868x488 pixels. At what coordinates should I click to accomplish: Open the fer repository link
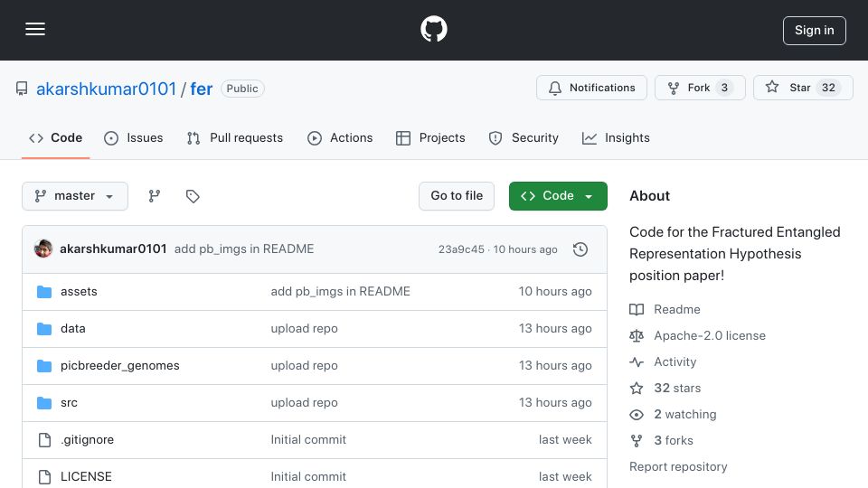coord(201,89)
